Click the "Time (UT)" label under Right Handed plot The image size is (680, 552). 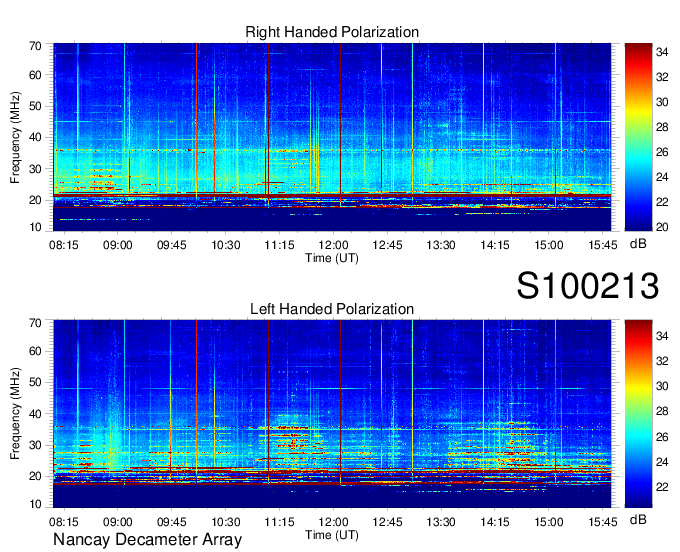(x=332, y=258)
